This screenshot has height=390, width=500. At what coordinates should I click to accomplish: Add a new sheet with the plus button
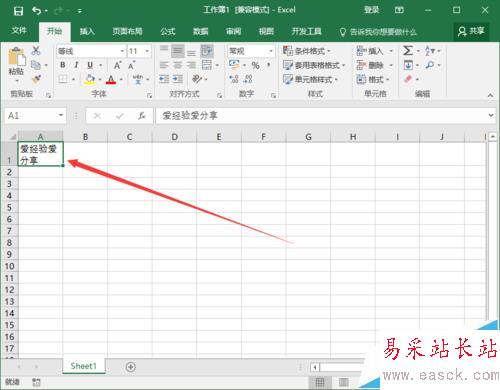click(131, 367)
